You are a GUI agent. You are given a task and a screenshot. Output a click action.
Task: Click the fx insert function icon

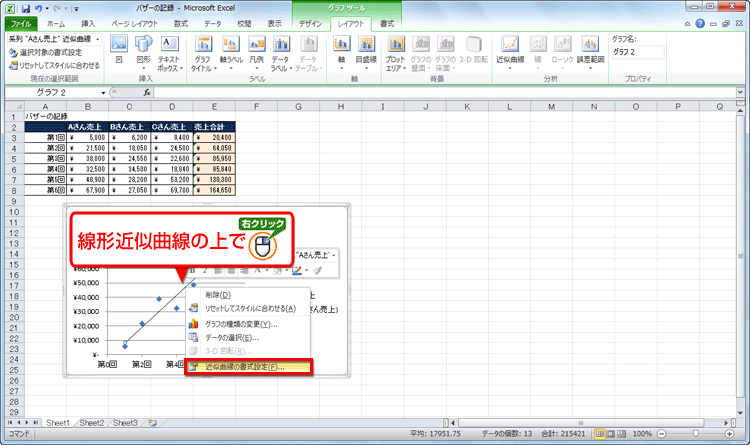pos(147,92)
